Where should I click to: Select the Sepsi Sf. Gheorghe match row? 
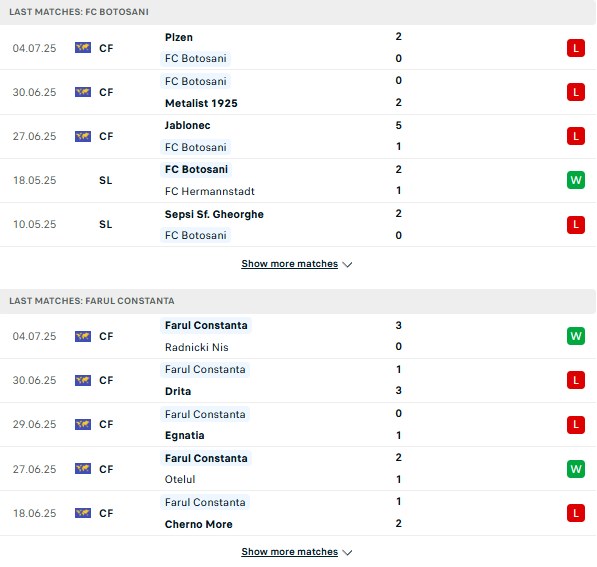pos(298,225)
